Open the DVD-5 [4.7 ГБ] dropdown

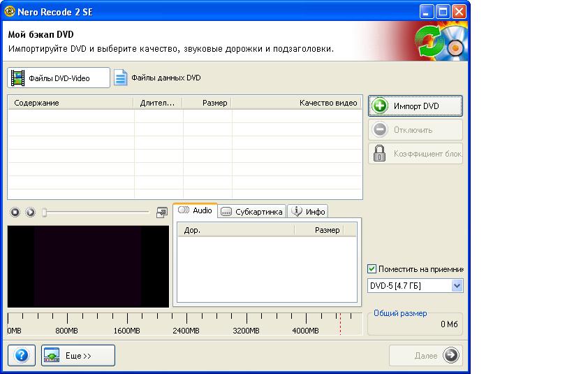415,286
